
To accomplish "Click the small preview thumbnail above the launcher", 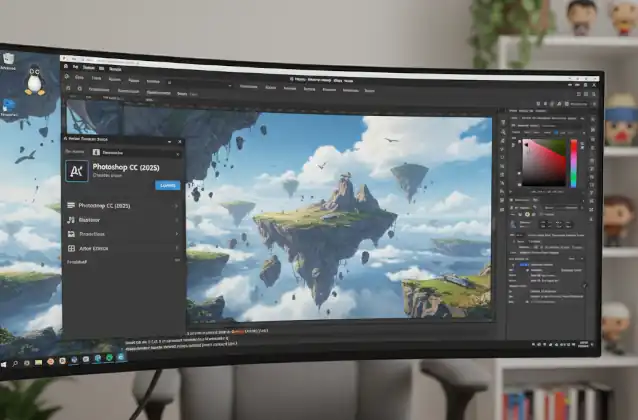I will [93, 117].
